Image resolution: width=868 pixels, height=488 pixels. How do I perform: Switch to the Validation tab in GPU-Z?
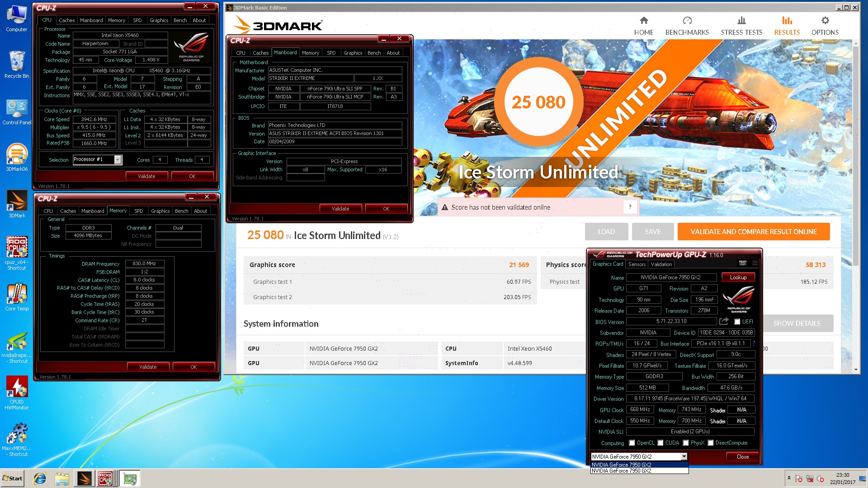(661, 264)
